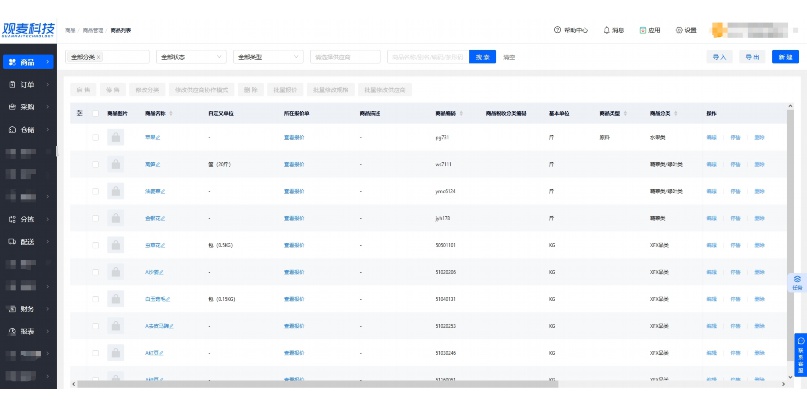The image size is (807, 407).
Task: Open table column settings icon in header
Action: pyautogui.click(x=79, y=113)
